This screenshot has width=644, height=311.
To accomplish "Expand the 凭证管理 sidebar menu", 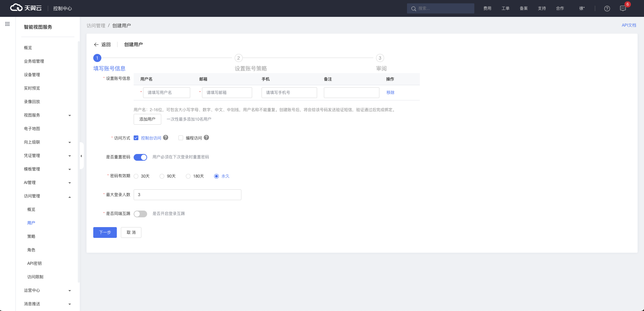I will 47,156.
